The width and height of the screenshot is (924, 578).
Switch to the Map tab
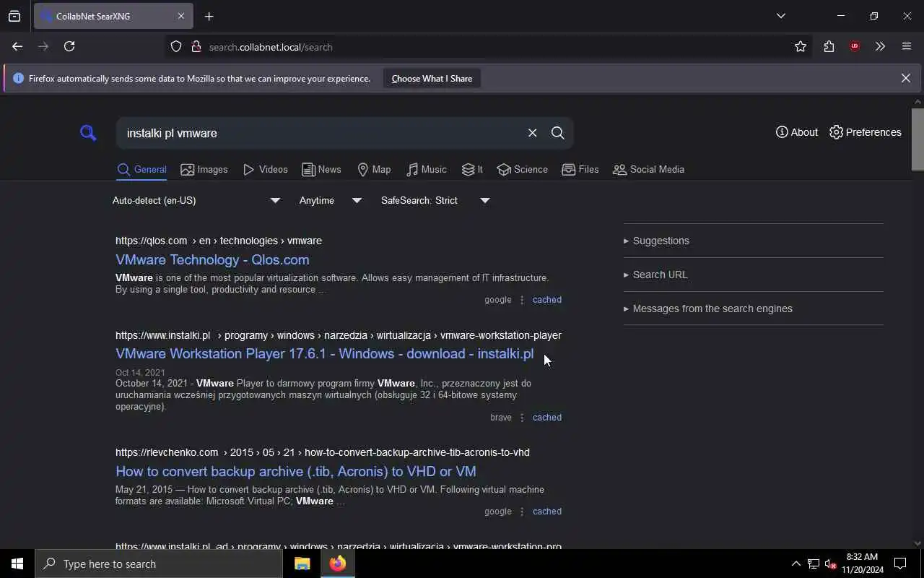[374, 170]
